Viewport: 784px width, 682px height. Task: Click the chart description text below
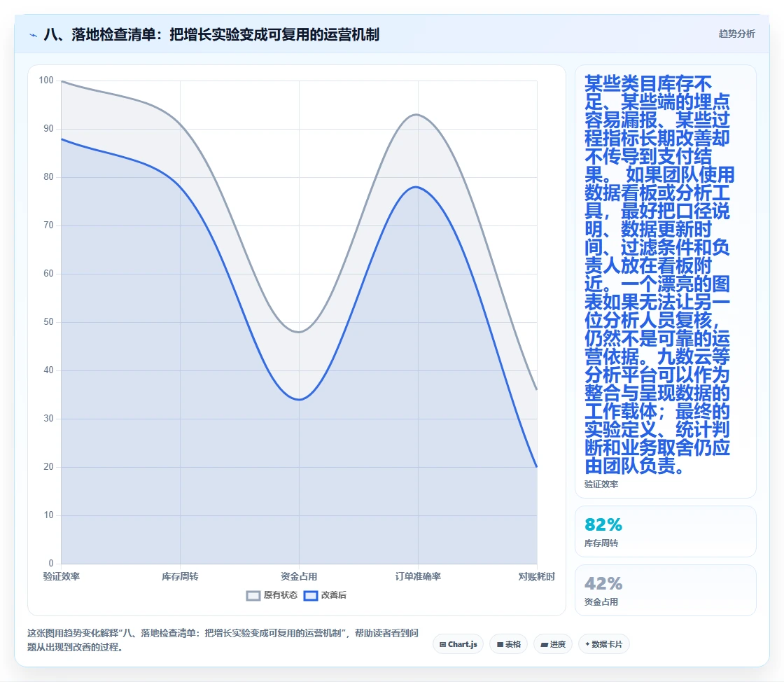[223, 640]
